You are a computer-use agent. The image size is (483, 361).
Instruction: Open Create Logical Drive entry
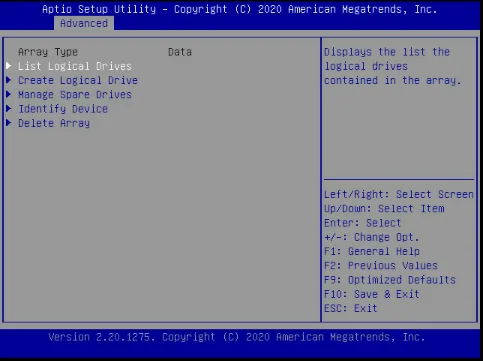pyautogui.click(x=78, y=80)
